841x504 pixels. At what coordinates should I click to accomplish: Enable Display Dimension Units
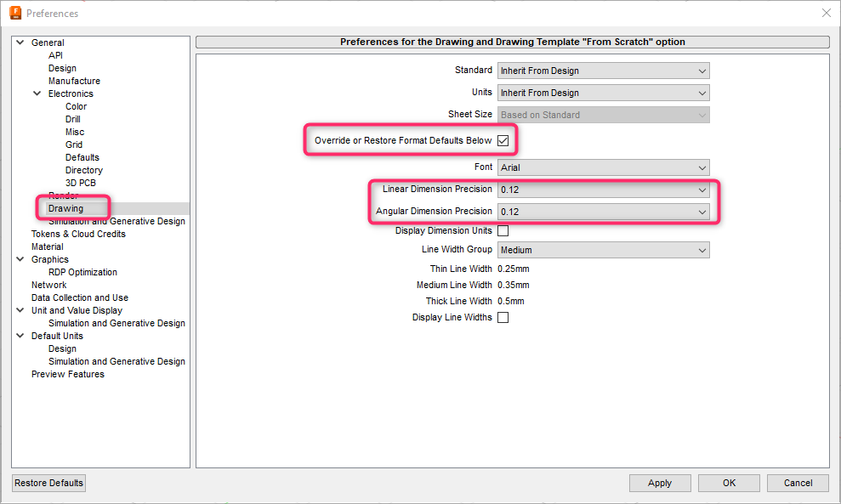501,229
